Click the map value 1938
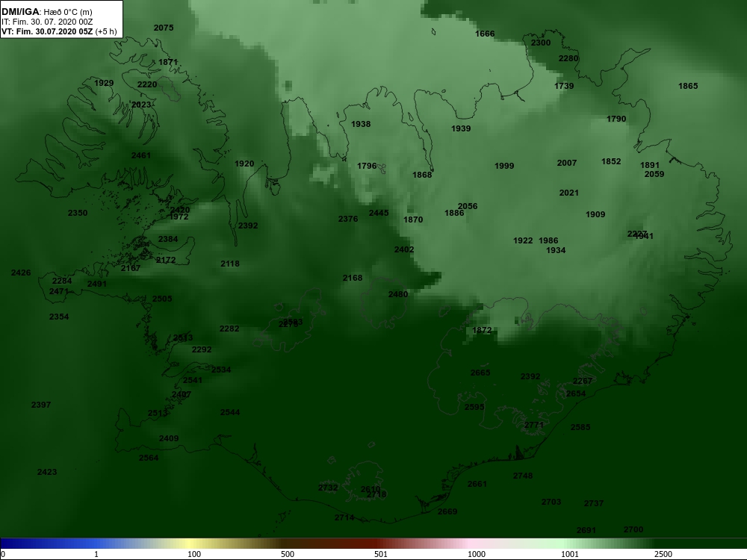 tap(361, 124)
